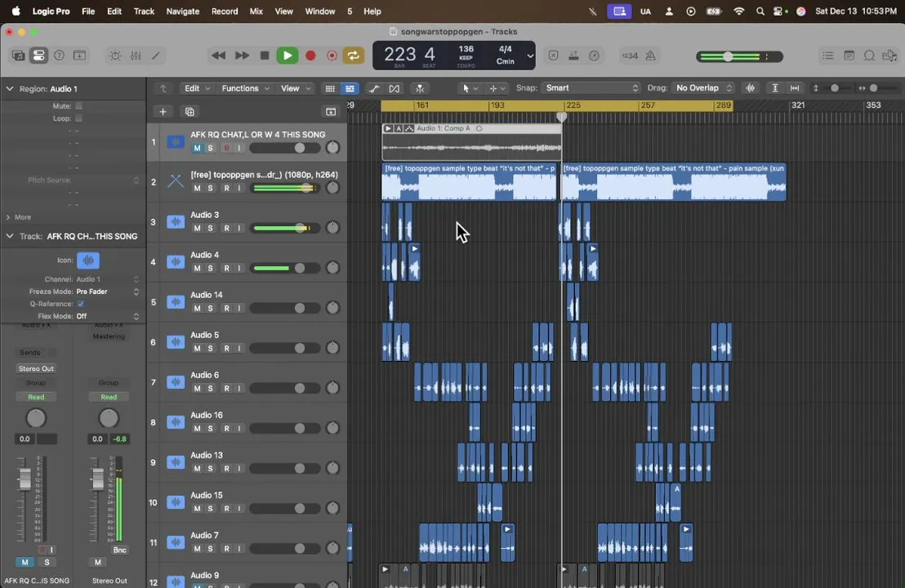The height and width of the screenshot is (588, 905).
Task: Open the File menu
Action: coord(88,11)
